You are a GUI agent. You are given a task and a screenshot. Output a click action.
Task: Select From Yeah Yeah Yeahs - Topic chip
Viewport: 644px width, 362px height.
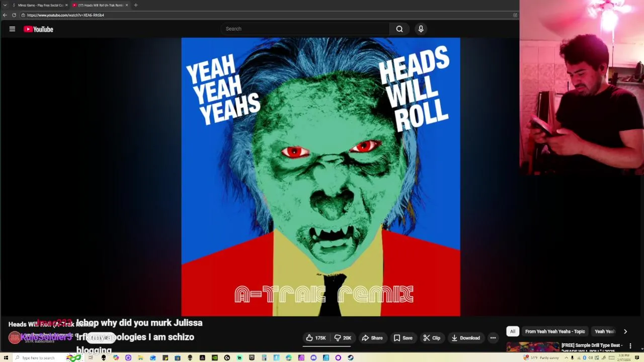click(x=555, y=331)
